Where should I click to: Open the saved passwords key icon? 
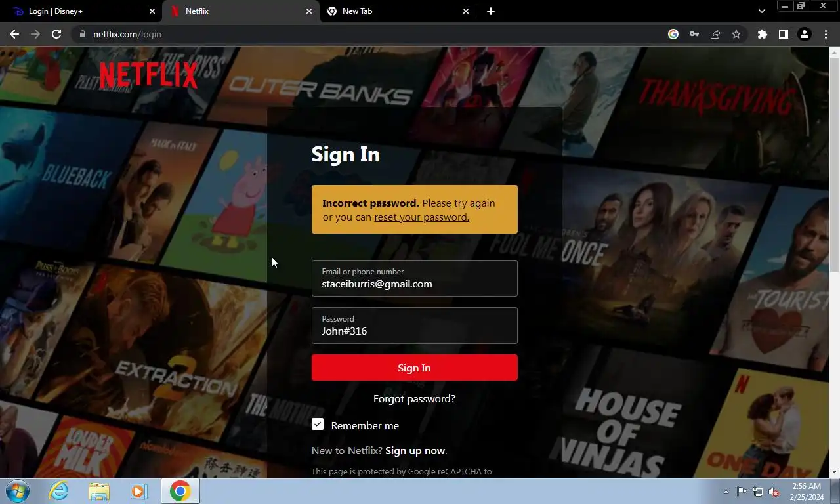click(694, 34)
